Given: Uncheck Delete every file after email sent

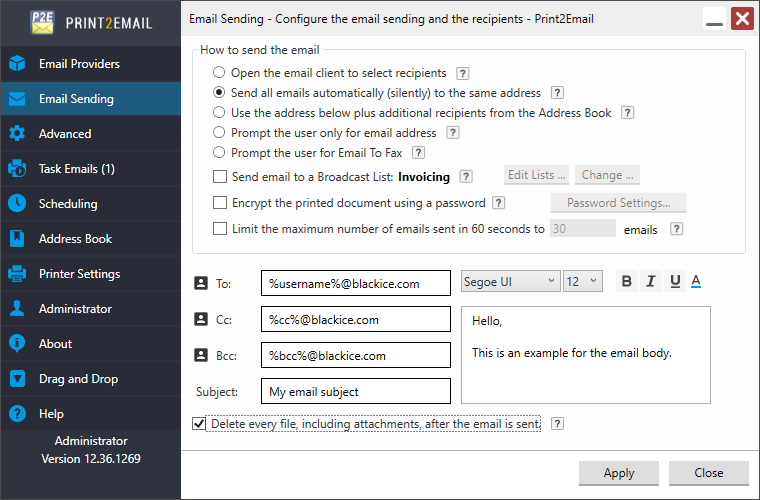Looking at the screenshot, I should [x=199, y=424].
